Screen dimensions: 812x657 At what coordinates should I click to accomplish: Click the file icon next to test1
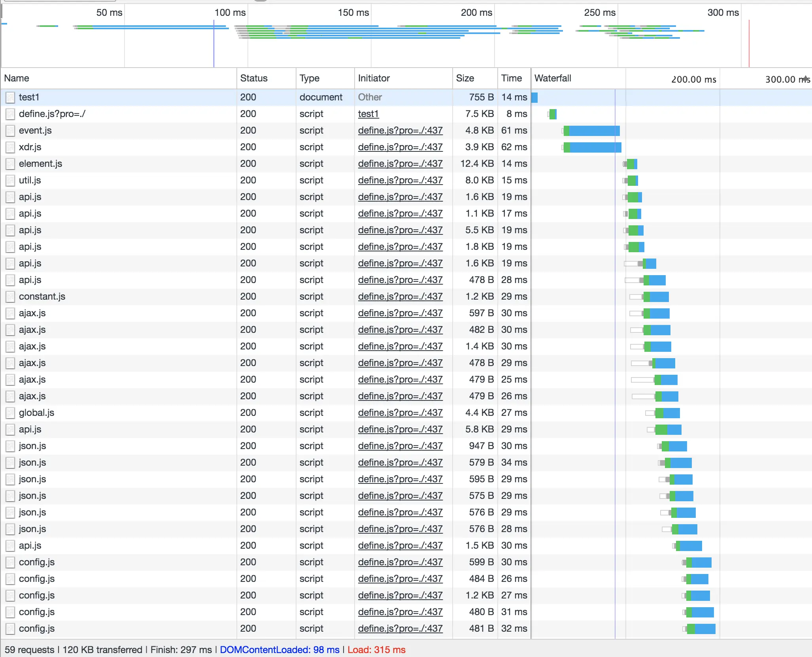click(10, 97)
